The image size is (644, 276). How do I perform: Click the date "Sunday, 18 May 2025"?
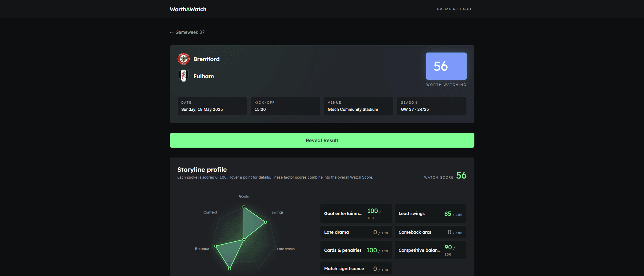[202, 109]
